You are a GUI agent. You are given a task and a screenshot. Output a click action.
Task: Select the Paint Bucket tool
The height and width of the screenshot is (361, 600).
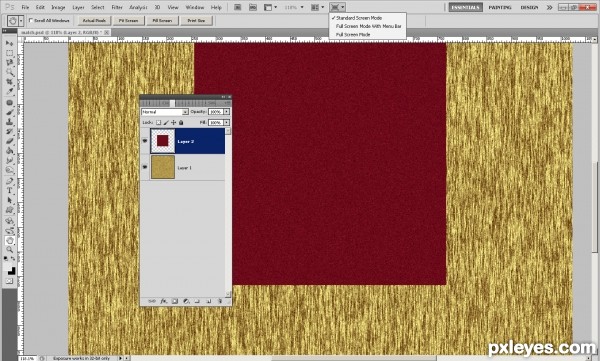(x=10, y=150)
